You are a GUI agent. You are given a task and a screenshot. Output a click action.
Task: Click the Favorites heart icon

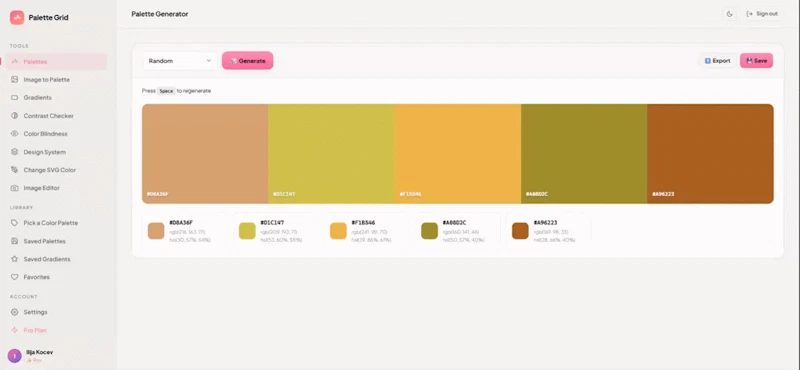coord(14,277)
